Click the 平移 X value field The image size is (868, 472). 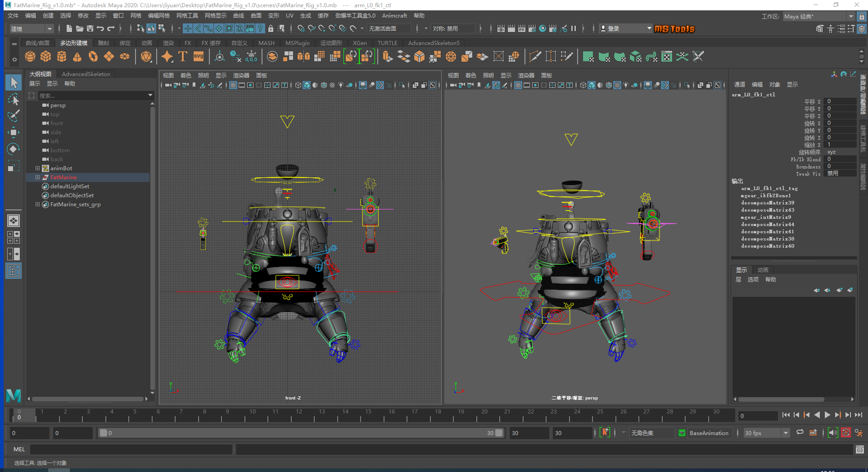click(x=841, y=101)
